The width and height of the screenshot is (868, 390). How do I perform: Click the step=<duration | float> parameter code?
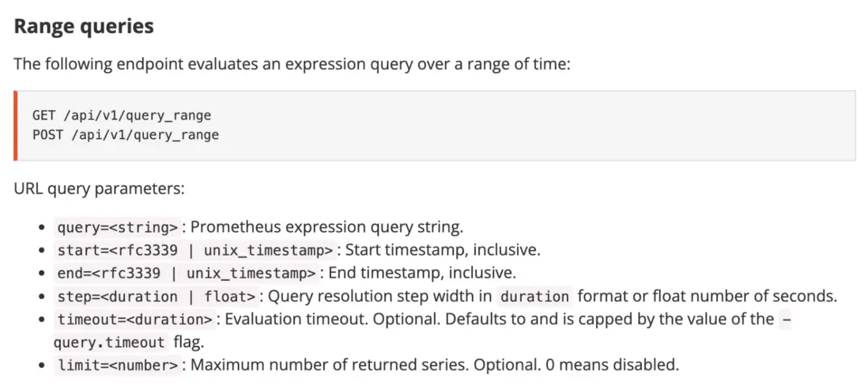tap(157, 297)
